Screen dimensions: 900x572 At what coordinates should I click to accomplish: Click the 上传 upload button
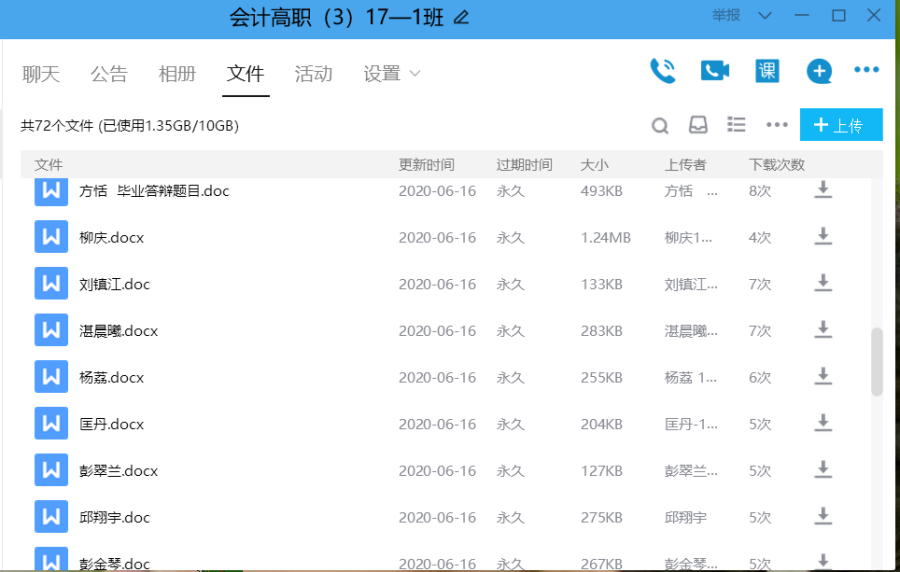click(x=841, y=124)
